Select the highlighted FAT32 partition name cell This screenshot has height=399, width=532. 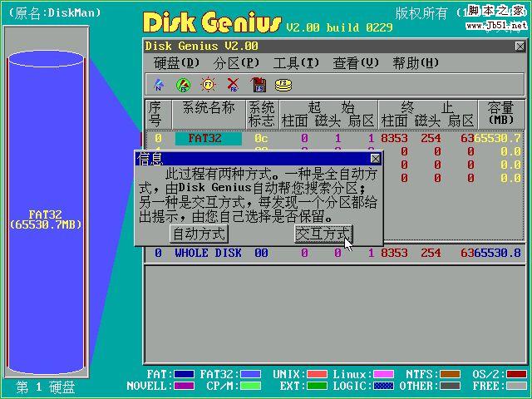[207, 138]
